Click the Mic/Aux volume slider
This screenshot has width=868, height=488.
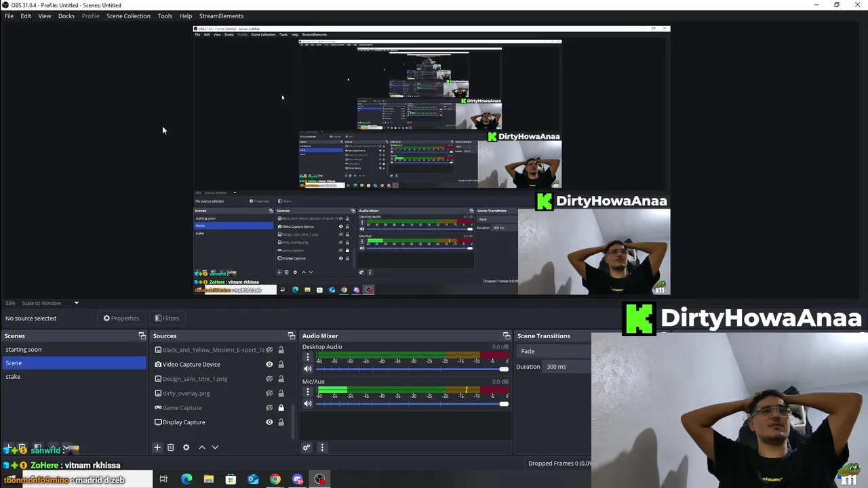tap(412, 403)
